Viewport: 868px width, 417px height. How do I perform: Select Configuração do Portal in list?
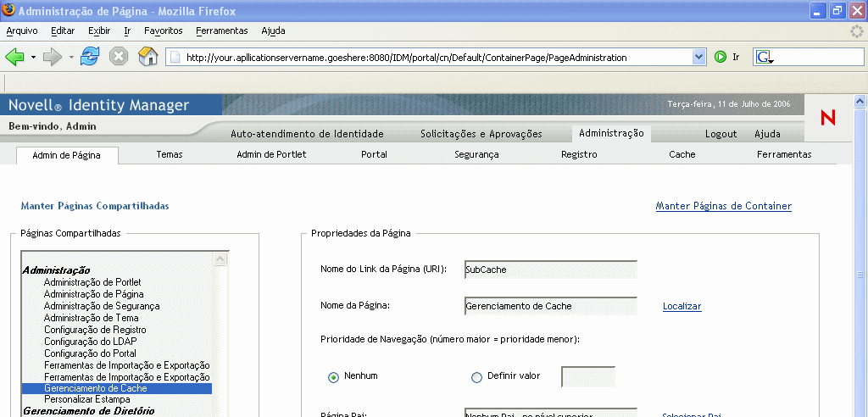tap(90, 353)
